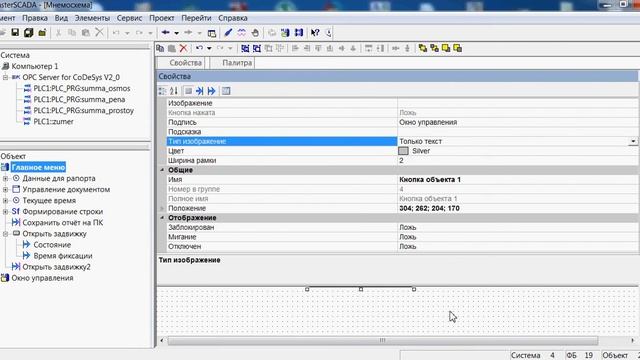The image size is (640, 360).
Task: Select PLC1:PLC_PRG:summa_pena variable
Action: [79, 99]
